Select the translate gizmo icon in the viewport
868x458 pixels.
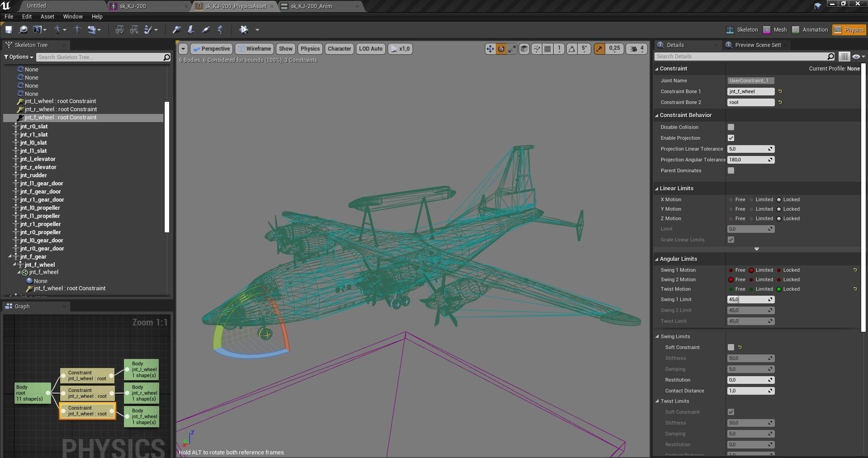pyautogui.click(x=490, y=49)
